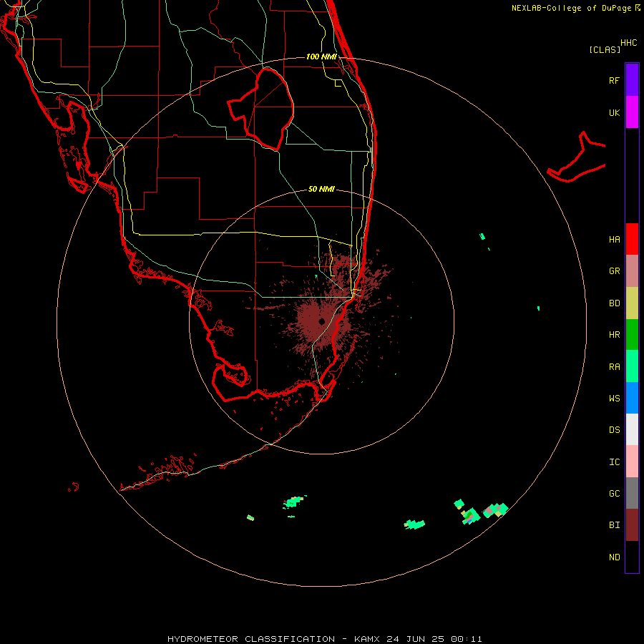
Task: Pick the dark green HR legend swatch
Action: pos(632,334)
